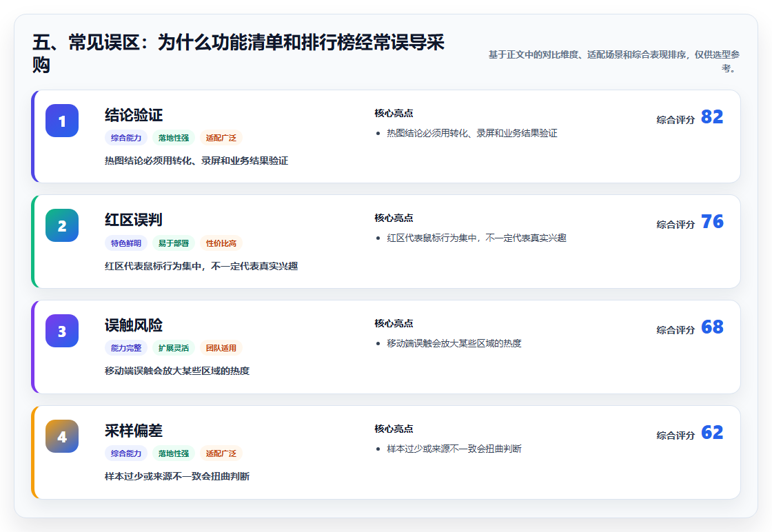Click 综合评分 label in 结论验证 card
The height and width of the screenshot is (532, 772).
[675, 120]
